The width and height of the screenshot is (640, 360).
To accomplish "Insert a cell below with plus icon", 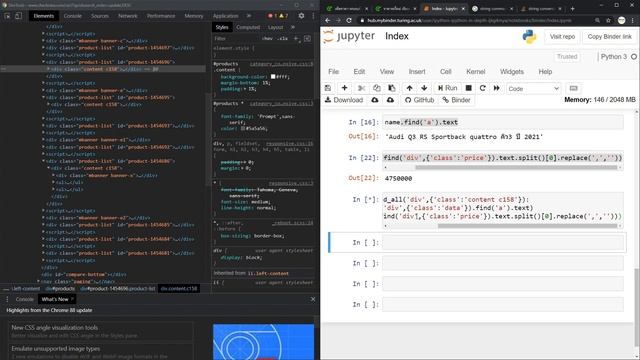I will click(x=344, y=88).
